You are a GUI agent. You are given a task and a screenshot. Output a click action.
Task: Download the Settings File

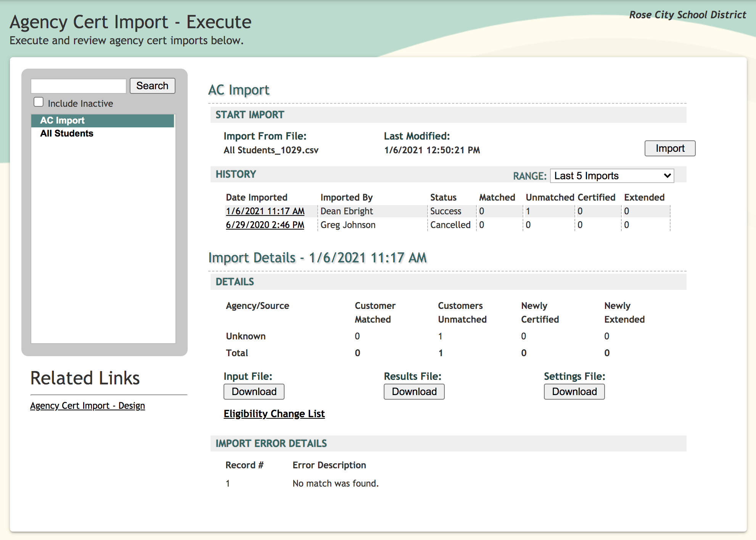click(x=574, y=392)
